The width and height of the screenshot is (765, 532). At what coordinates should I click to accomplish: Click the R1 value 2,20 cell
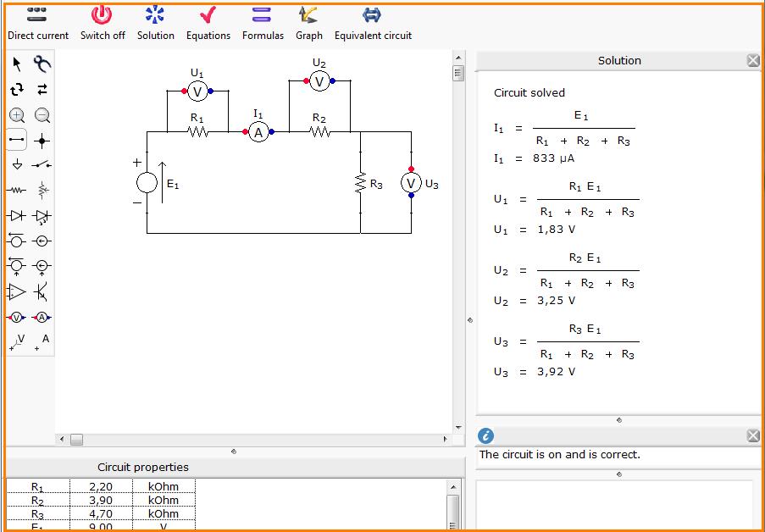coord(101,486)
